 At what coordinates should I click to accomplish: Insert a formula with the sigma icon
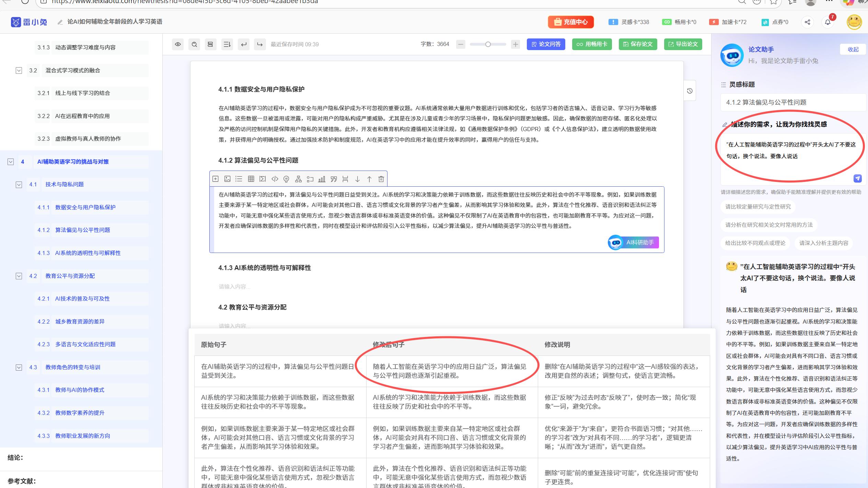pos(263,179)
